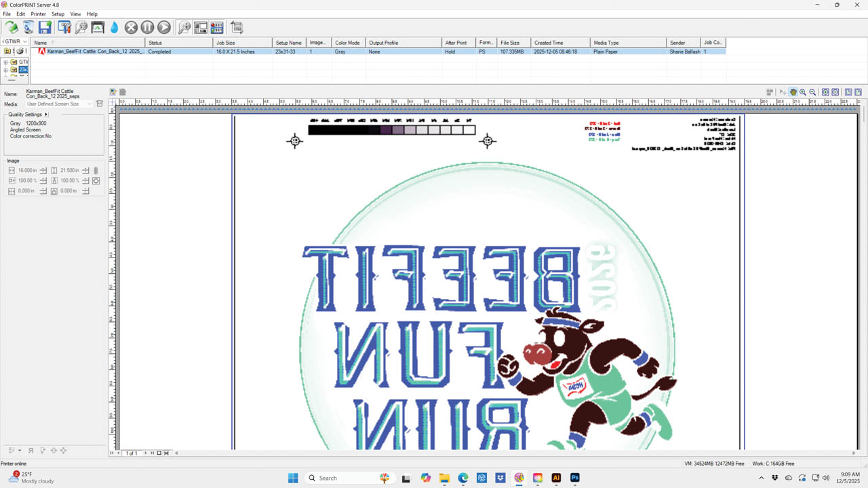This screenshot has width=868, height=488.
Task: Click the zoom in magnifier icon
Action: (x=803, y=92)
